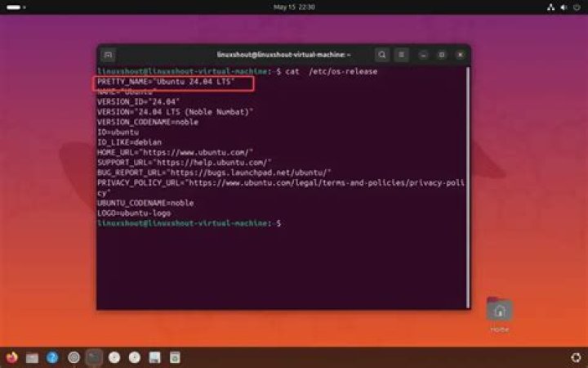This screenshot has width=588, height=368.
Task: Click the LOGO=ubuntu-logo line
Action: pyautogui.click(x=134, y=213)
